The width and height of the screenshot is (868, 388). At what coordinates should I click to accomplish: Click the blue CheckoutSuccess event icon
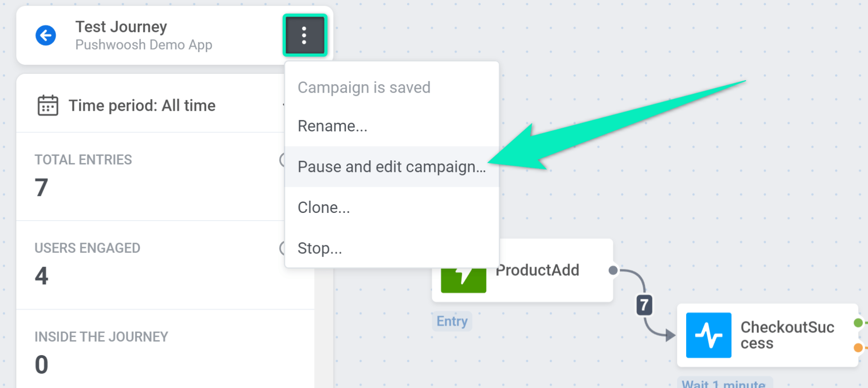pyautogui.click(x=708, y=335)
